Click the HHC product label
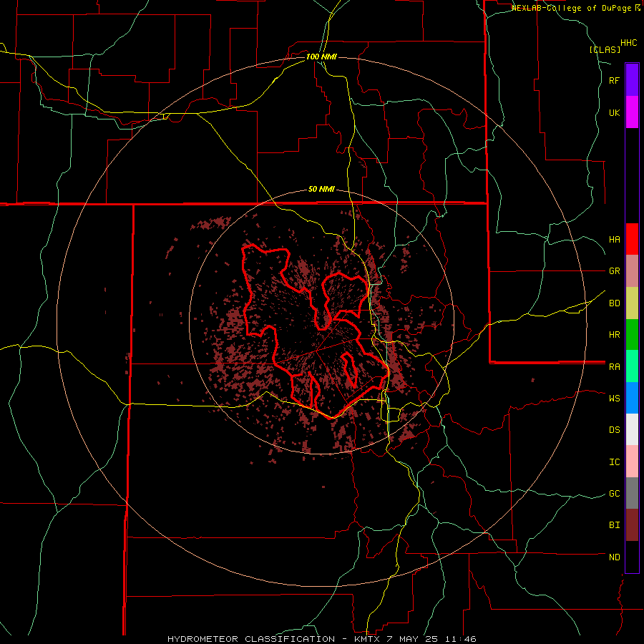The image size is (644, 644). [628, 43]
